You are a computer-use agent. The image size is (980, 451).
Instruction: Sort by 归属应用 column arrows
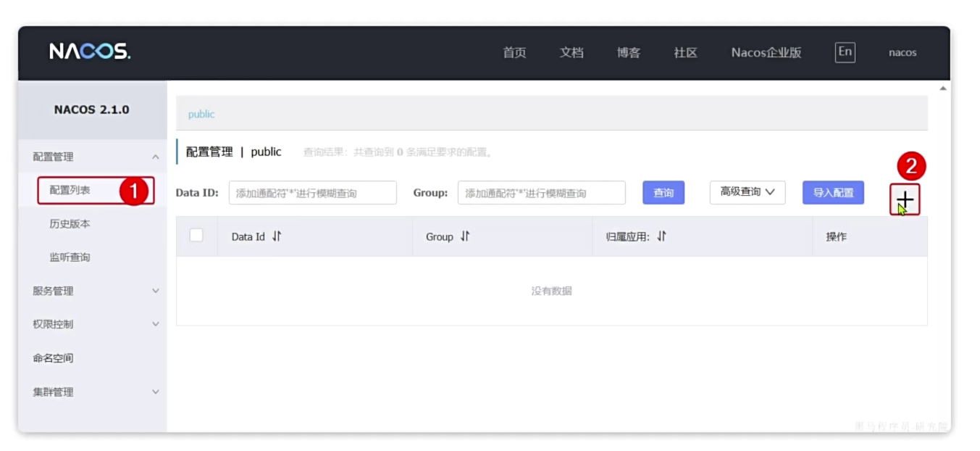(x=661, y=237)
